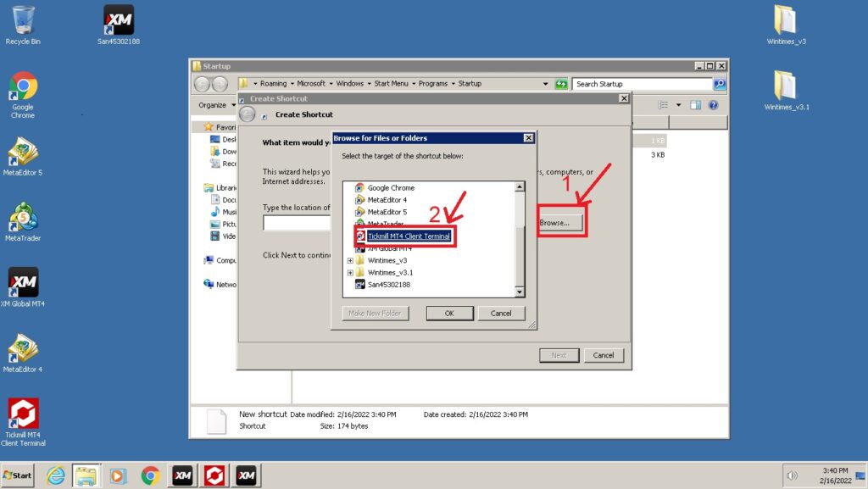The width and height of the screenshot is (868, 489).
Task: Click refresh icon in Startup address bar
Action: point(561,84)
